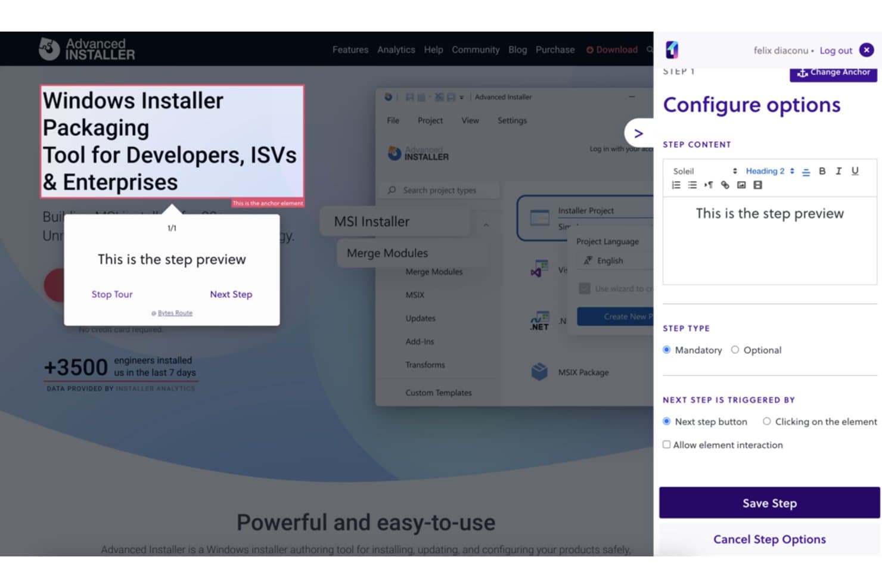The image size is (882, 588).
Task: Select the Optional step type
Action: click(735, 350)
